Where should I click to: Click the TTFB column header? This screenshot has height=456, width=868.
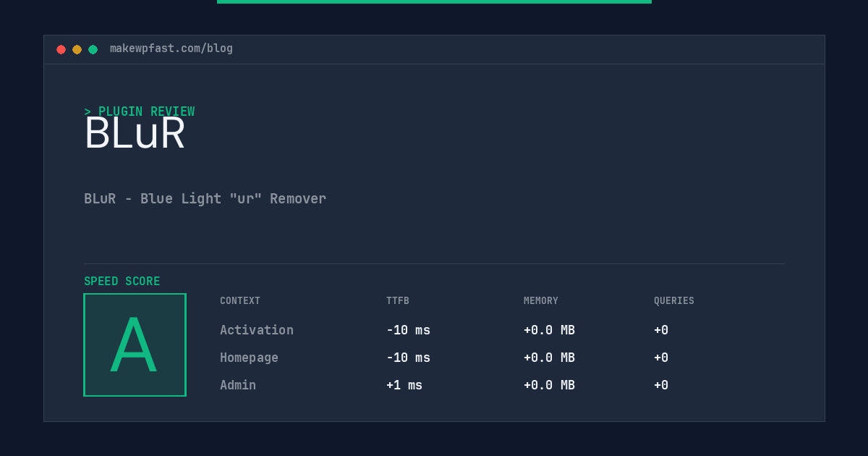[x=398, y=301]
